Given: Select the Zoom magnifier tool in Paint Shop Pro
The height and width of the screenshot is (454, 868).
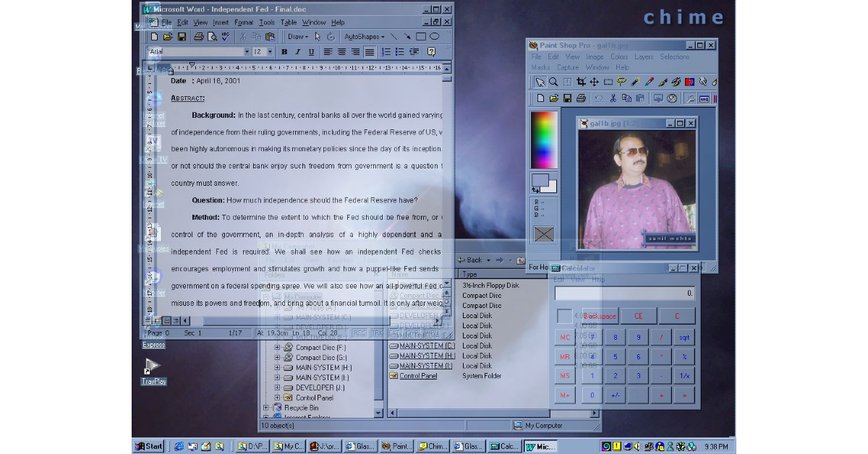Looking at the screenshot, I should tap(553, 82).
